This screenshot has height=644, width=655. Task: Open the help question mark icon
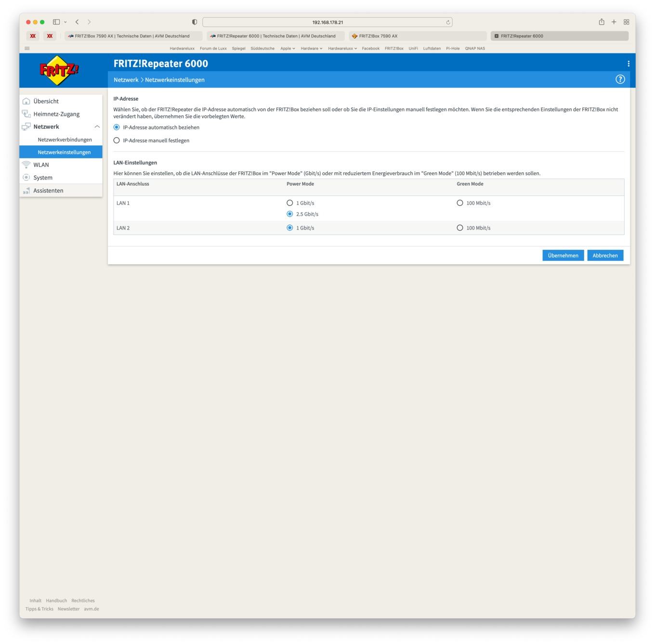620,79
